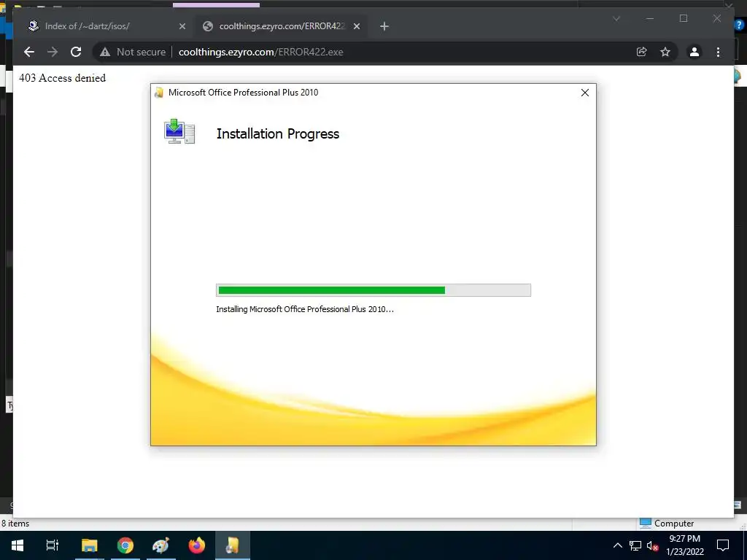Screen dimensions: 747x560
Task: Click Computer in the background window
Action: pyautogui.click(x=673, y=524)
